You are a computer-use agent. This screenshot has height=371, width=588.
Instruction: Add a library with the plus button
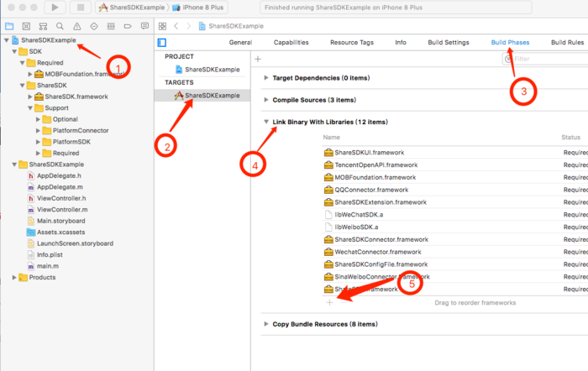[x=329, y=302]
